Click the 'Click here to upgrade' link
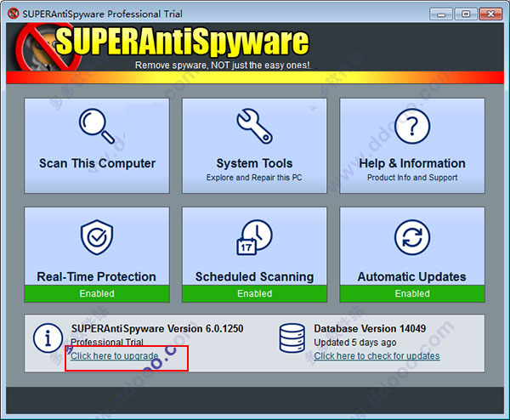 115,356
